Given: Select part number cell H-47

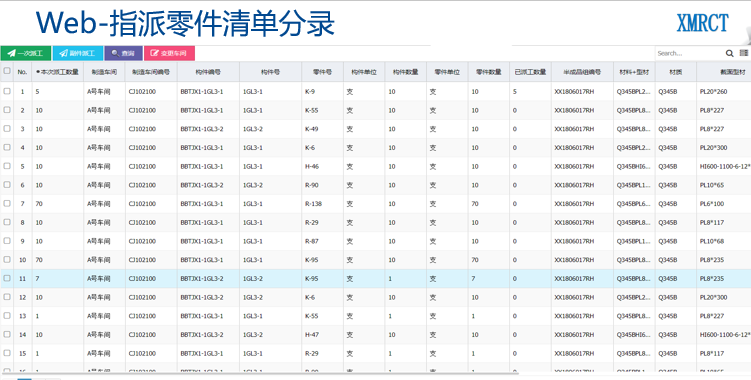Looking at the screenshot, I should [322, 334].
